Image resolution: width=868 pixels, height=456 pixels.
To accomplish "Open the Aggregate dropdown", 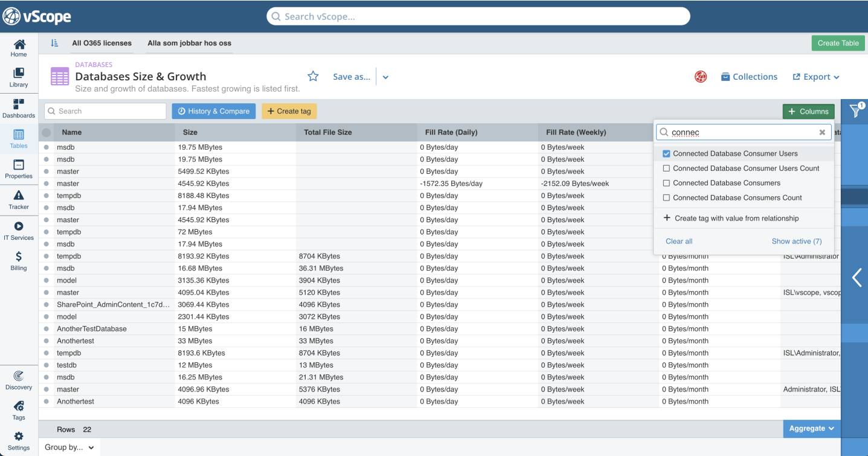I will pos(812,428).
